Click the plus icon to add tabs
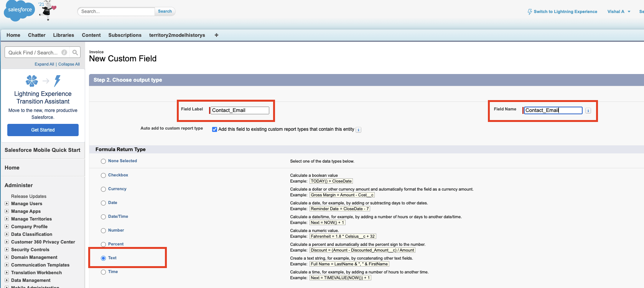The height and width of the screenshot is (288, 644). click(216, 35)
